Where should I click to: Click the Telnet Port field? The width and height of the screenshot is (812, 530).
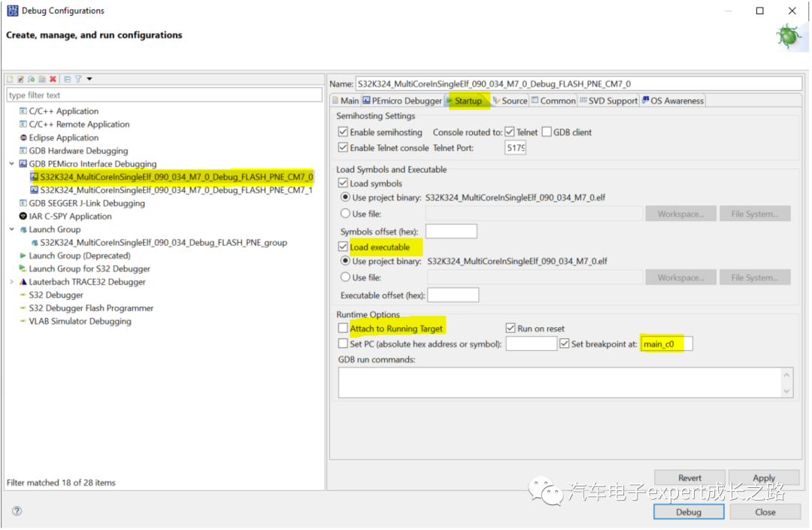pyautogui.click(x=515, y=148)
